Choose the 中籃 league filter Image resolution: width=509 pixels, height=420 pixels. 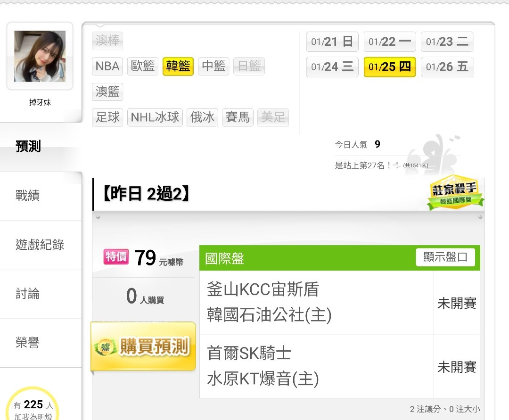(x=213, y=66)
